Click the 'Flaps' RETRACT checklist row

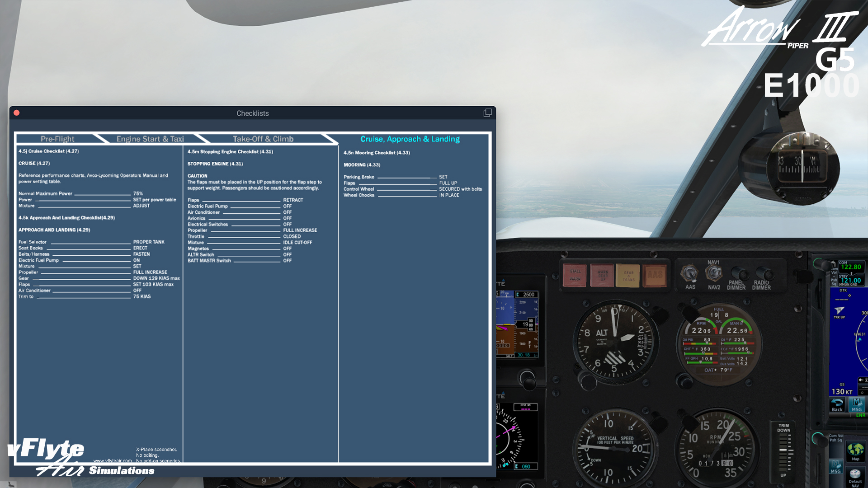tap(245, 200)
